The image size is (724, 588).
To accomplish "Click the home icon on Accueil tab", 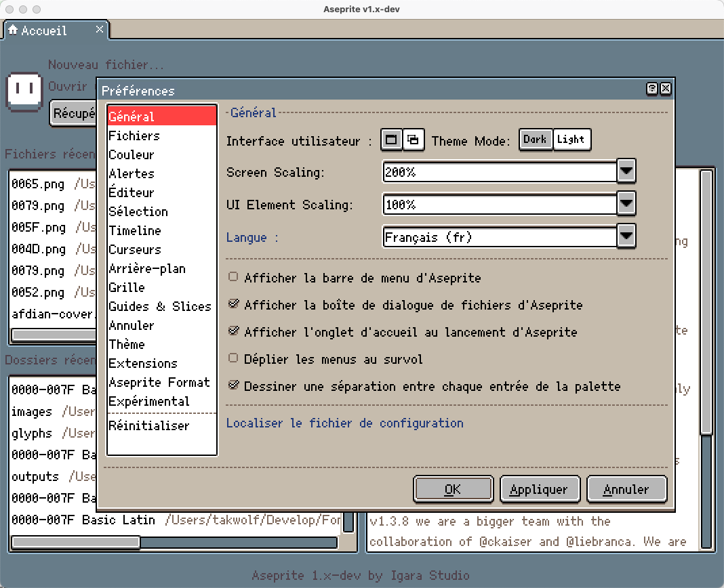I will click(13, 30).
